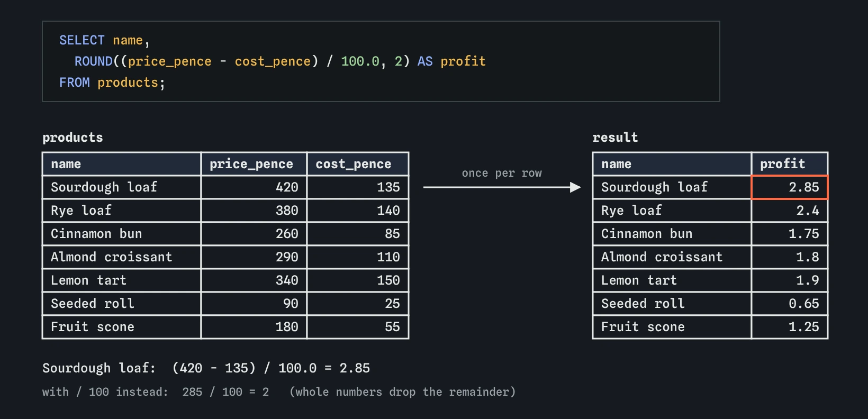Screen dimensions: 868x419
Task: Select the price_pence column header
Action: [254, 164]
